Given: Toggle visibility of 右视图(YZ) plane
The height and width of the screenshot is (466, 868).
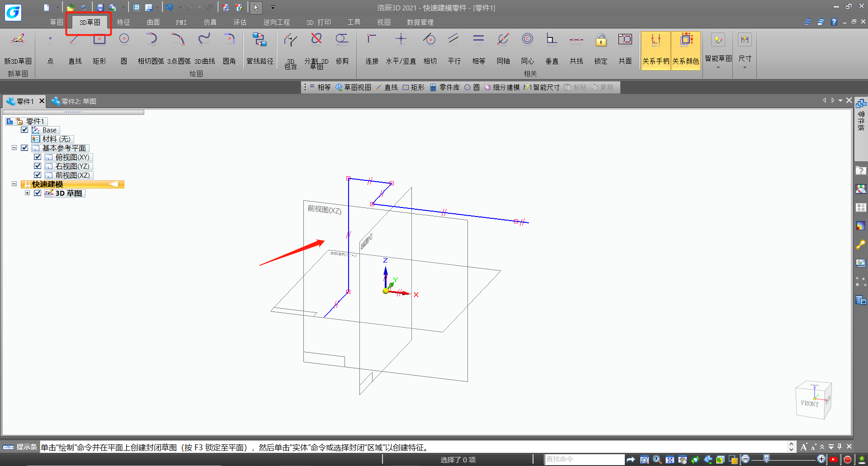Looking at the screenshot, I should 38,166.
